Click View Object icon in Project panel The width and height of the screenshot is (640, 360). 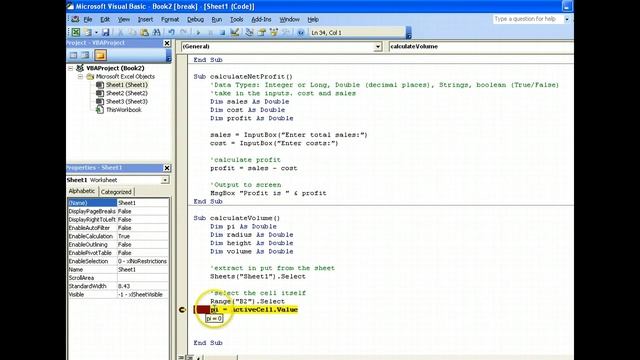click(x=85, y=55)
